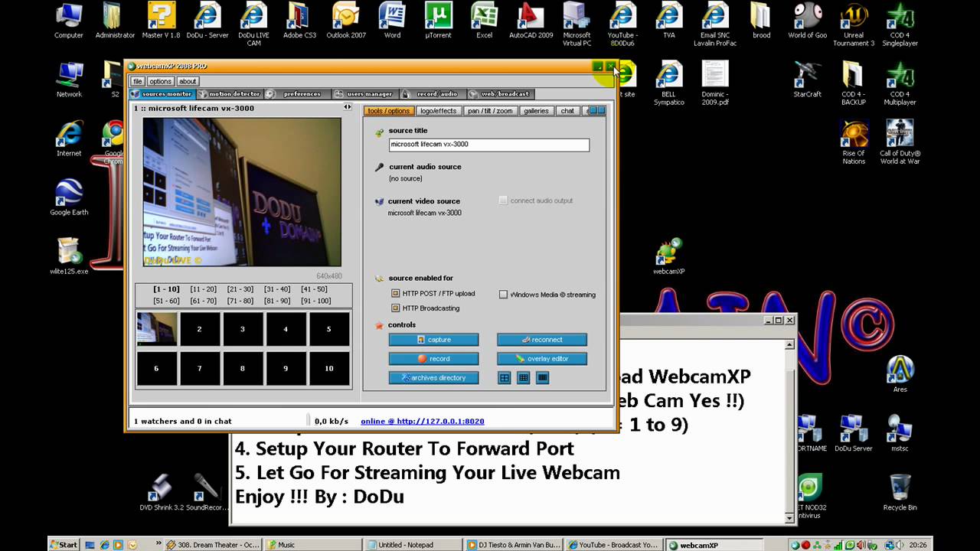Click the reconnect button
Screen dimensions: 980x551
tap(542, 340)
